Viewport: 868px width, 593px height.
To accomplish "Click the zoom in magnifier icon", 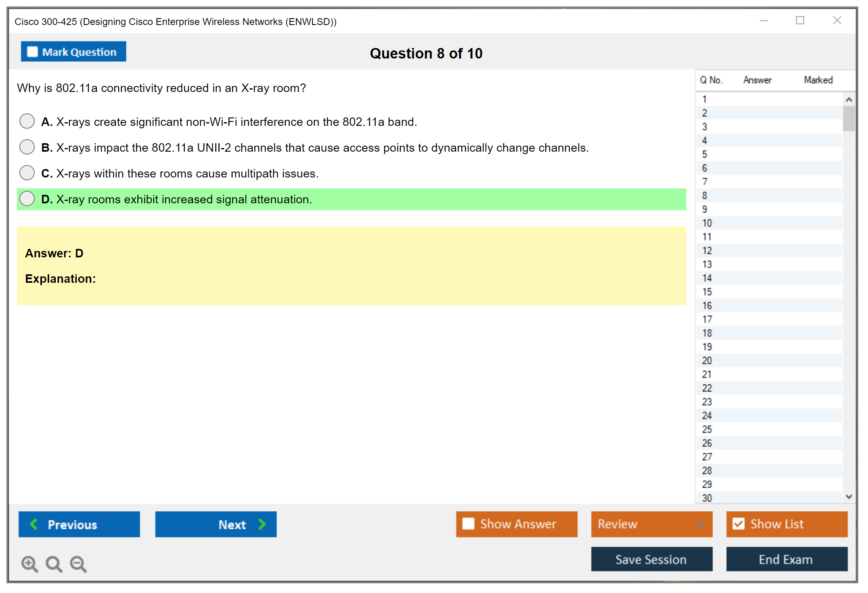I will [x=29, y=564].
